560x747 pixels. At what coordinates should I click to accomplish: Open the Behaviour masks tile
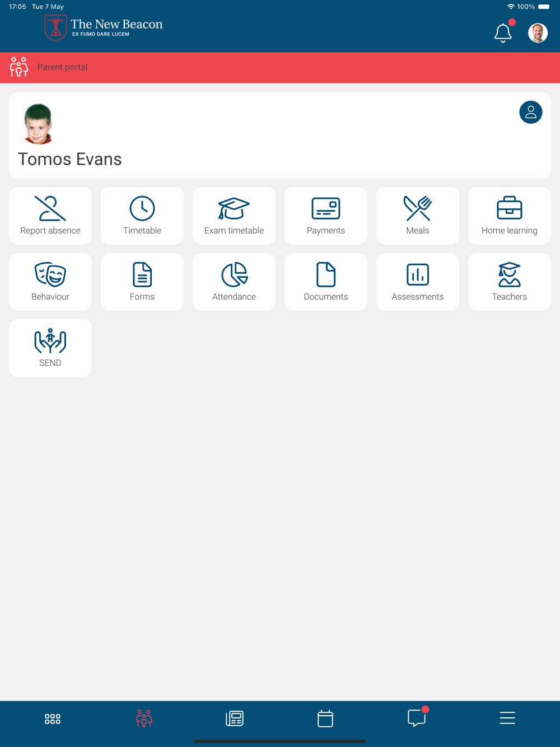[50, 282]
